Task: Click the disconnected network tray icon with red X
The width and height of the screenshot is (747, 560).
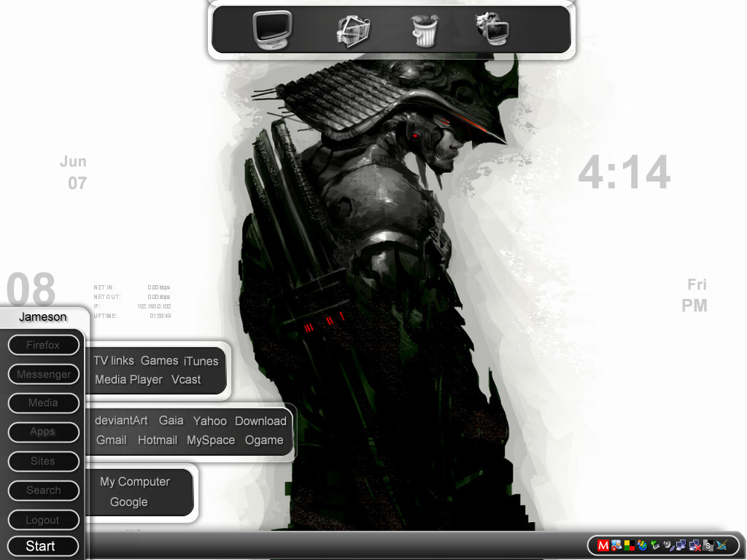Action: 694,545
